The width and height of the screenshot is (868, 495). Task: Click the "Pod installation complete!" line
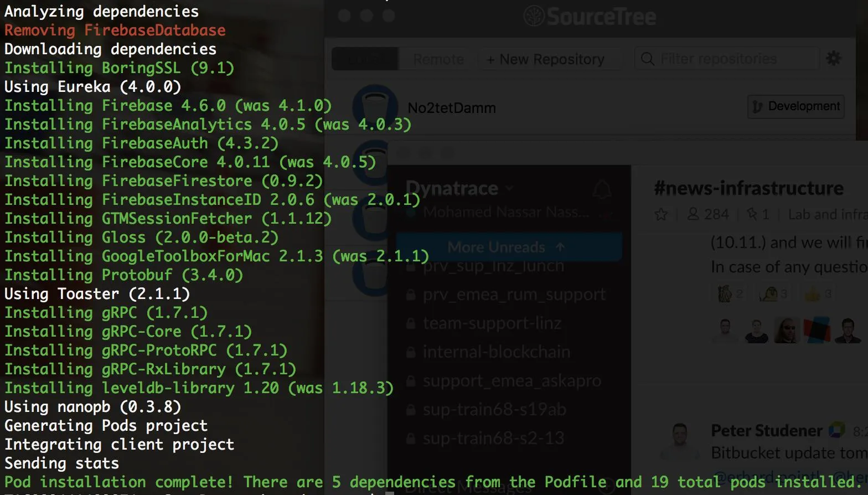[x=433, y=482]
